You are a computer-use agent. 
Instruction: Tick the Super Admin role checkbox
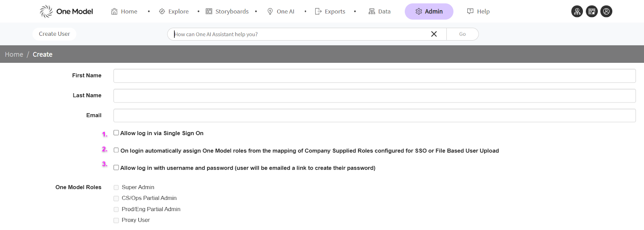click(x=116, y=187)
